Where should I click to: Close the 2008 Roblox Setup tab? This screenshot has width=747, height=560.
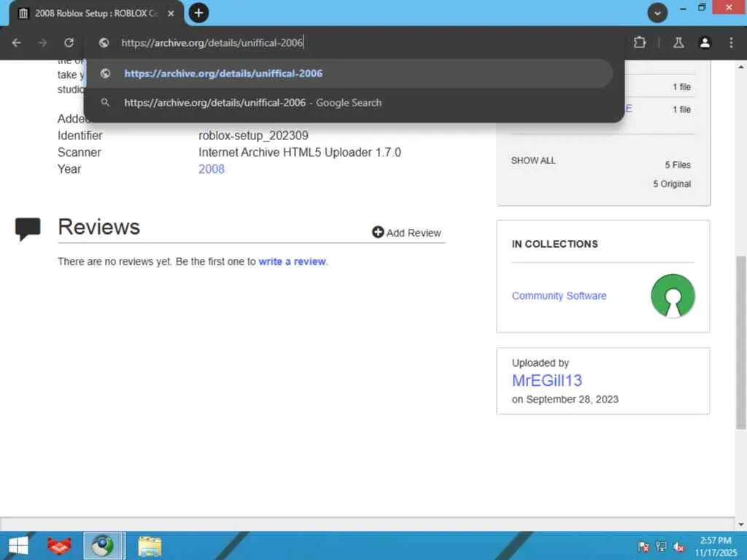pyautogui.click(x=171, y=13)
